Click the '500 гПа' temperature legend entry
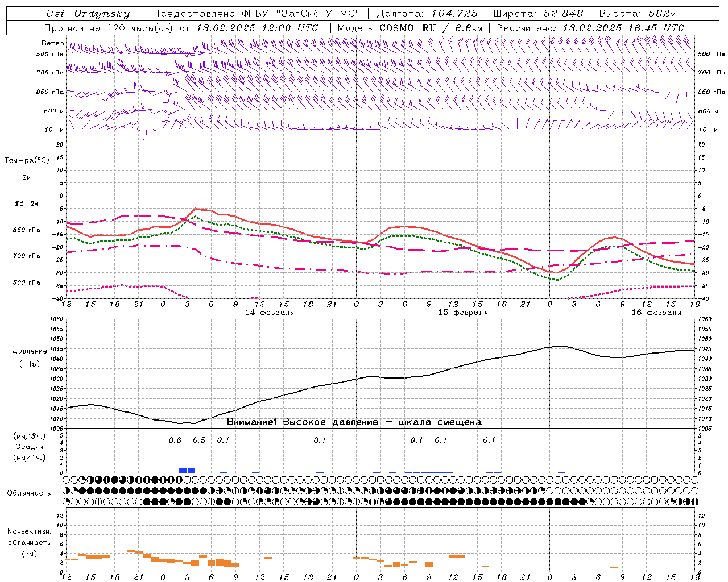 pyautogui.click(x=27, y=282)
